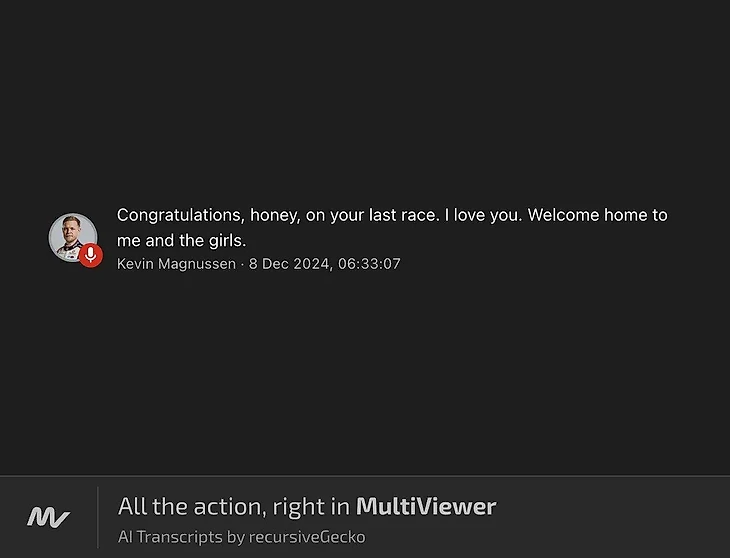Click the word "honey," in the transcript
730x558 pixels.
275,216
